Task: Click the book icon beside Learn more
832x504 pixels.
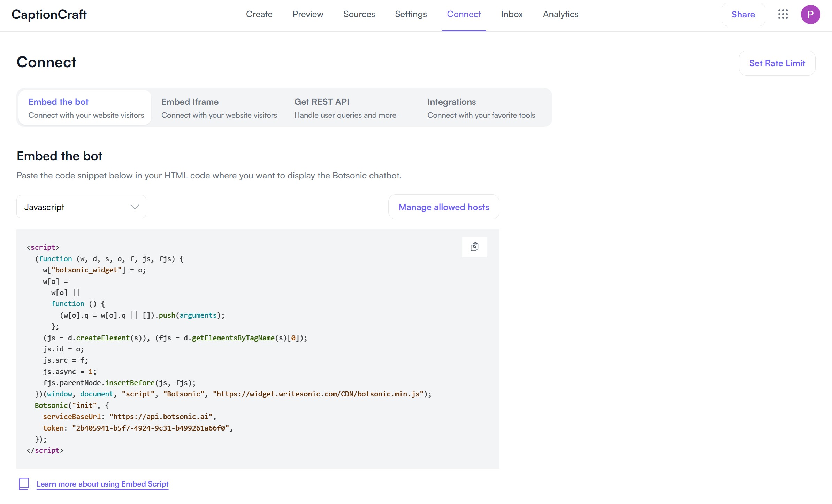Action: (24, 484)
